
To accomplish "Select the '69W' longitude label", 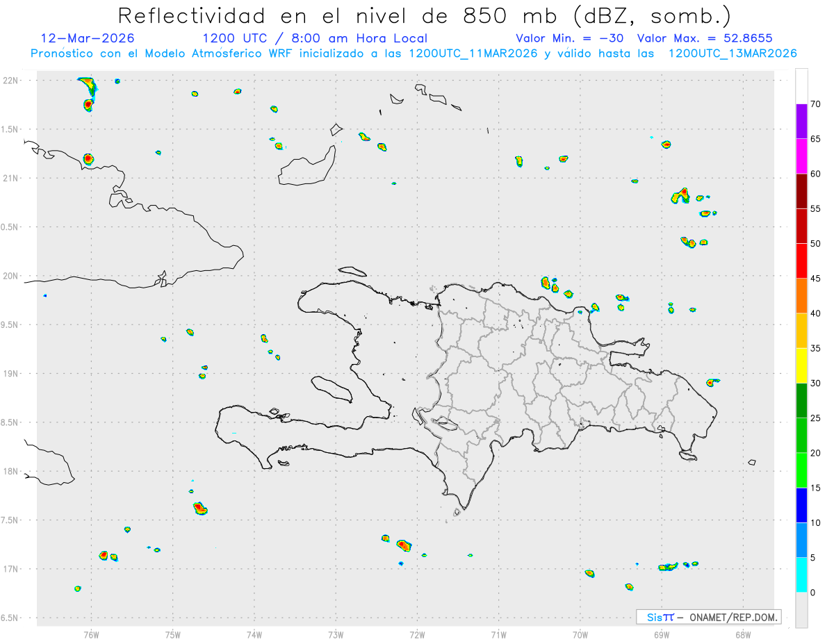I will 662,635.
